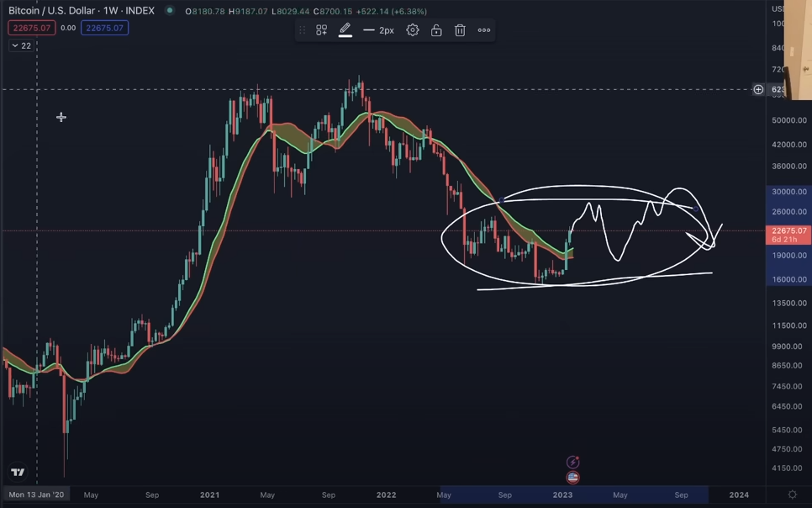Click the 50000.00 price level label
Viewport: 812px width, 508px height.
(x=789, y=120)
